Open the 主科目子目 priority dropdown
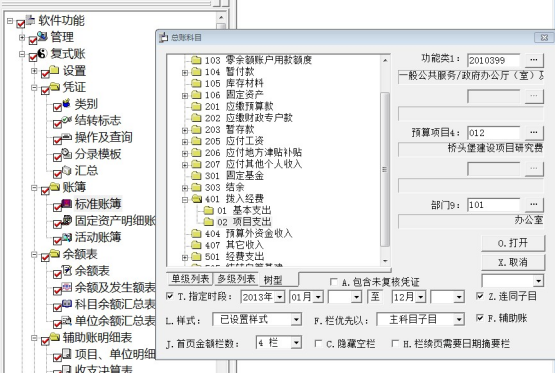The height and width of the screenshot is (373, 556). click(459, 319)
